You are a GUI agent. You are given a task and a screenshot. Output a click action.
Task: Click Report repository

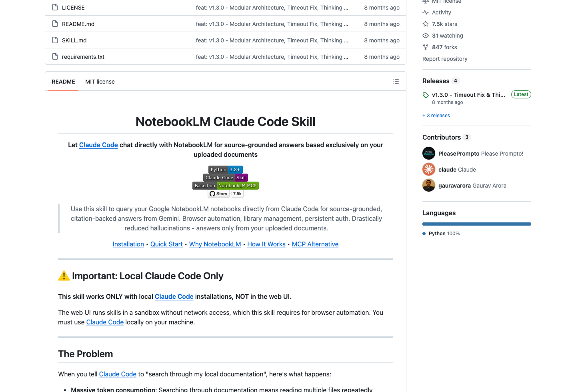pos(445,59)
